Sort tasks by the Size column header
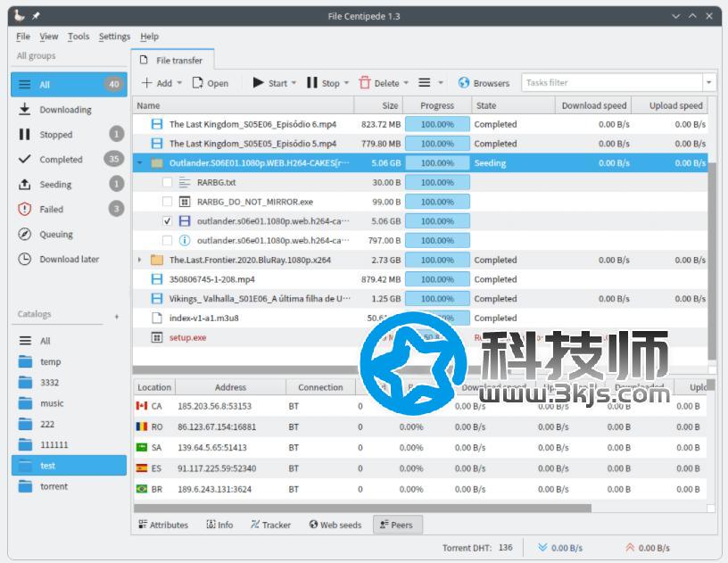 click(378, 105)
